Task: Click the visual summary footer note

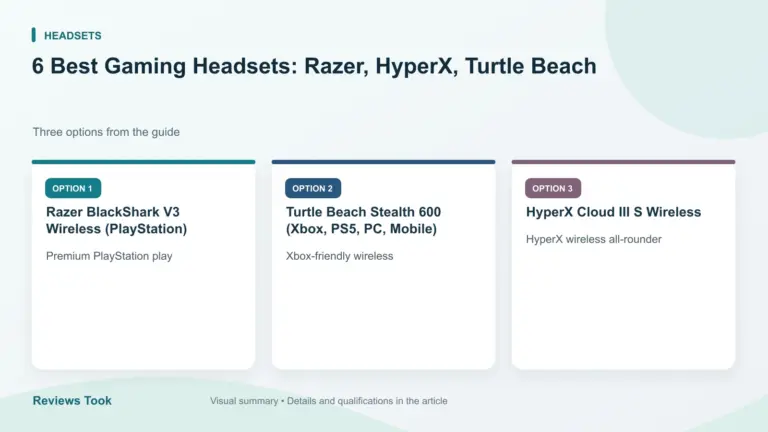Action: click(x=329, y=401)
